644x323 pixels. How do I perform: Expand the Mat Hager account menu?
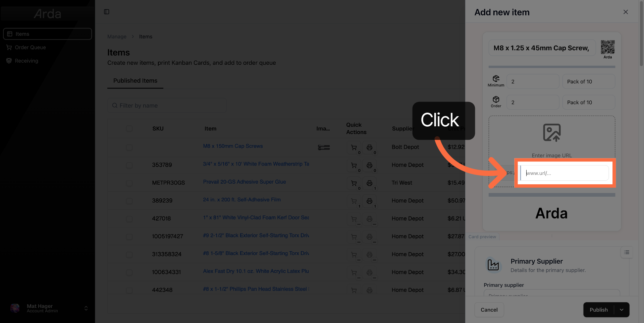coord(86,308)
